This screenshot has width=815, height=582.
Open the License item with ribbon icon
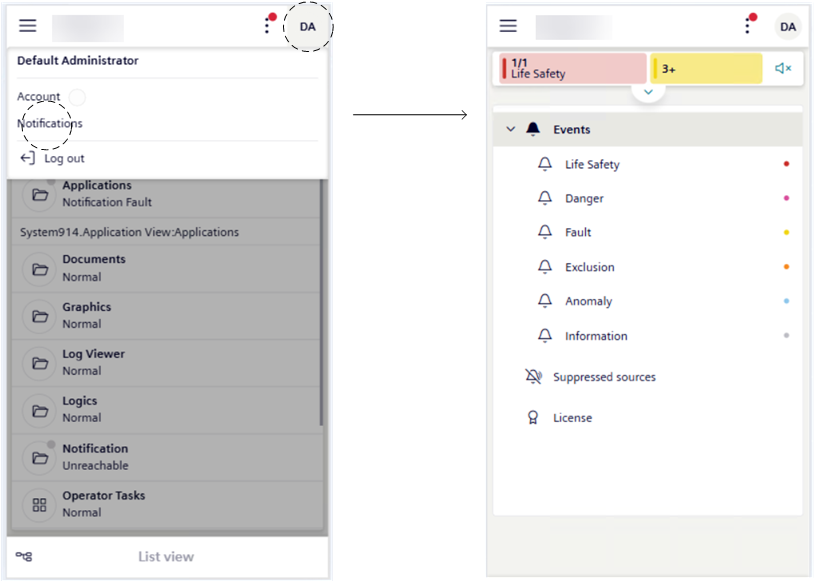pyautogui.click(x=533, y=418)
